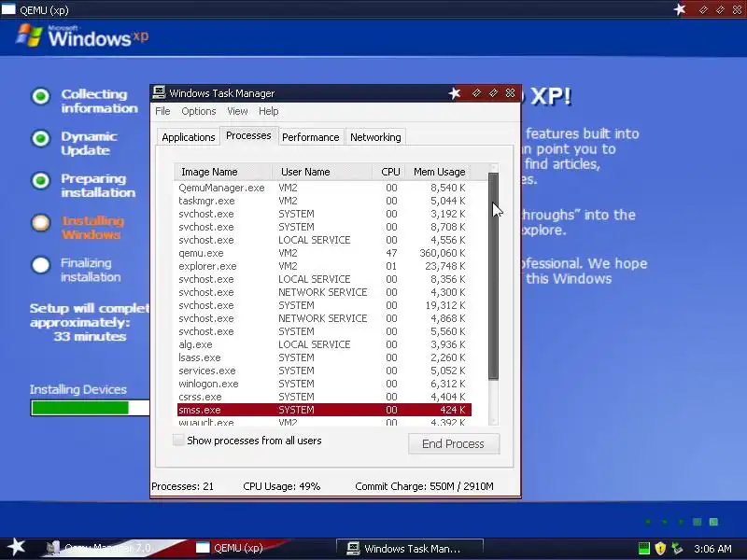Viewport: 747px width, 560px height.
Task: Sort by CPU column header
Action: (390, 172)
